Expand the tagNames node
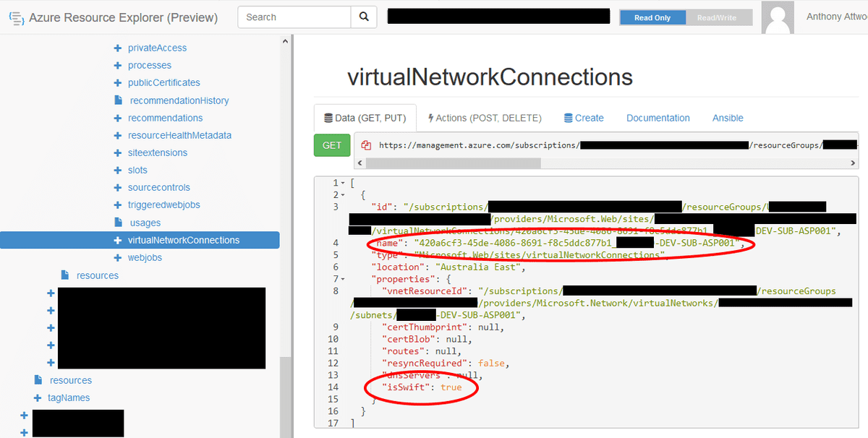Image resolution: width=868 pixels, height=438 pixels. pyautogui.click(x=37, y=398)
